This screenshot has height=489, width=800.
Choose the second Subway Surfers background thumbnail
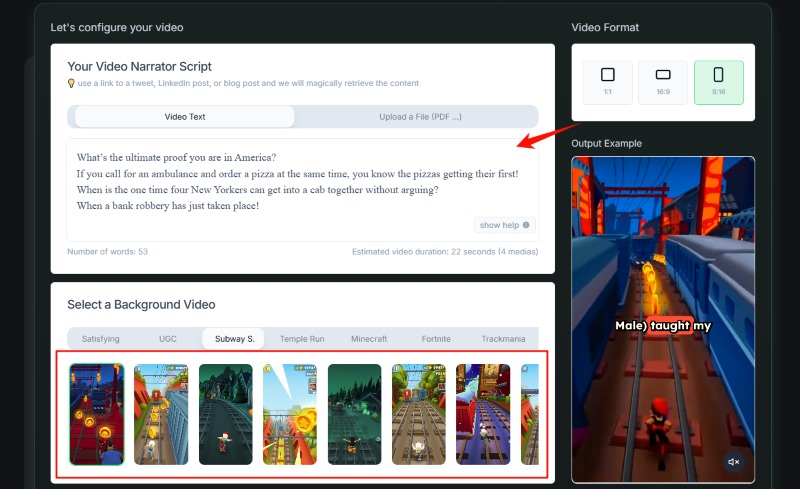[x=161, y=414]
